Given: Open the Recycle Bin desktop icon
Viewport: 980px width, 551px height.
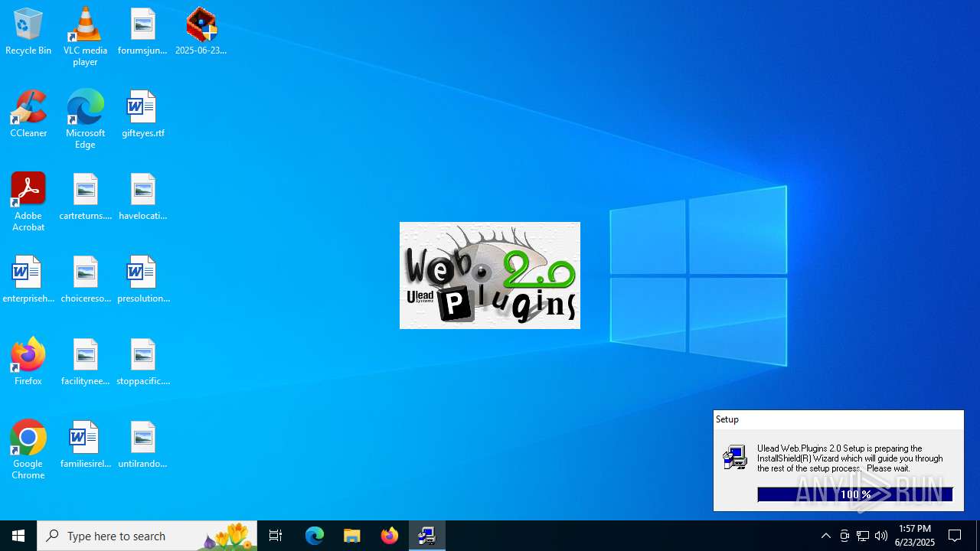Looking at the screenshot, I should tap(28, 32).
